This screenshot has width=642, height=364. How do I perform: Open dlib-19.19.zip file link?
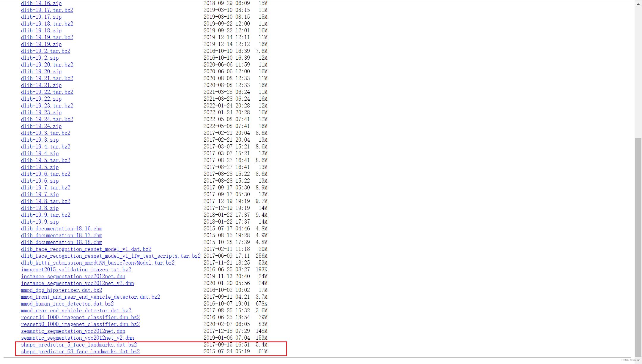tap(41, 44)
